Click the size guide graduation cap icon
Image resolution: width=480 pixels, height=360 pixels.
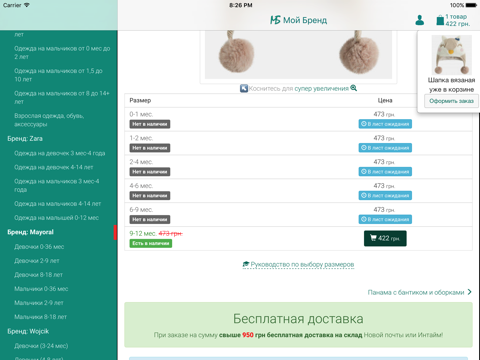pyautogui.click(x=246, y=264)
